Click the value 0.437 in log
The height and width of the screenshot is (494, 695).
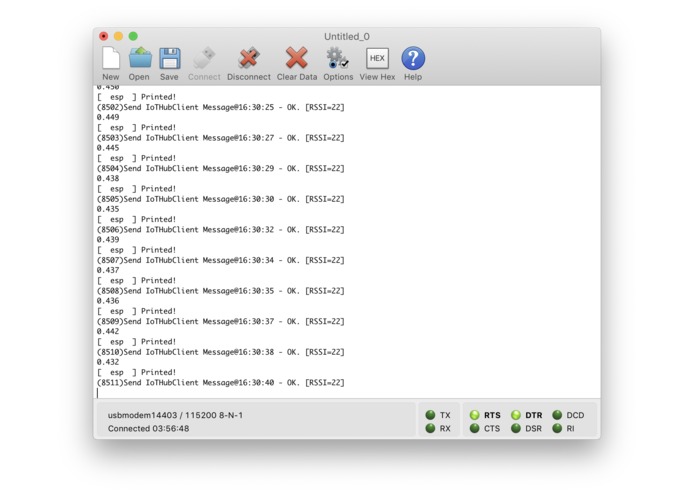[108, 270]
